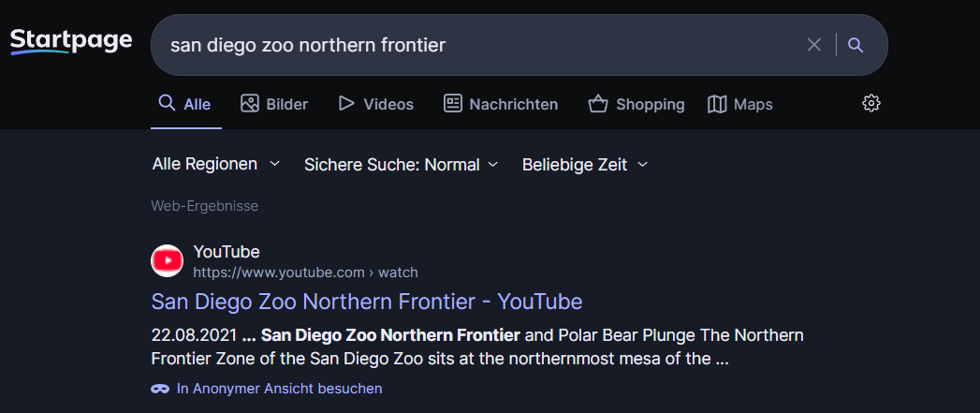Viewport: 980px width, 413px height.
Task: Visit In Anonymer Ansicht besuchen link
Action: pos(279,389)
